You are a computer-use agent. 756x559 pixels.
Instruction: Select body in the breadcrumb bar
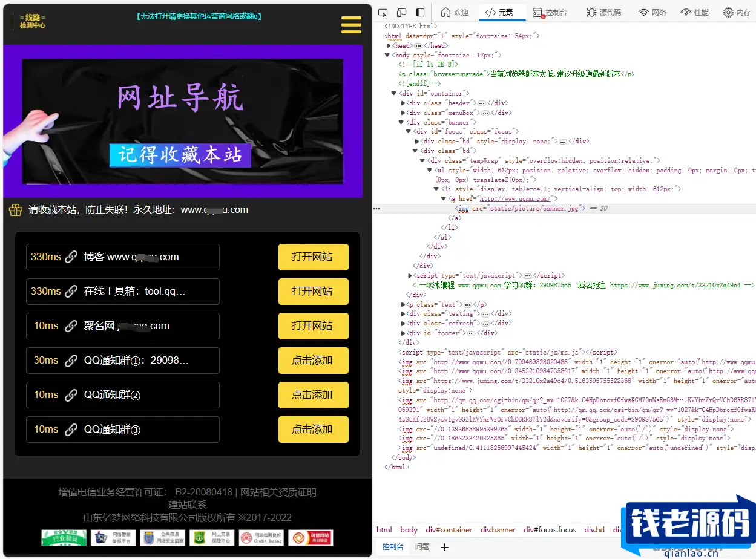pos(409,530)
